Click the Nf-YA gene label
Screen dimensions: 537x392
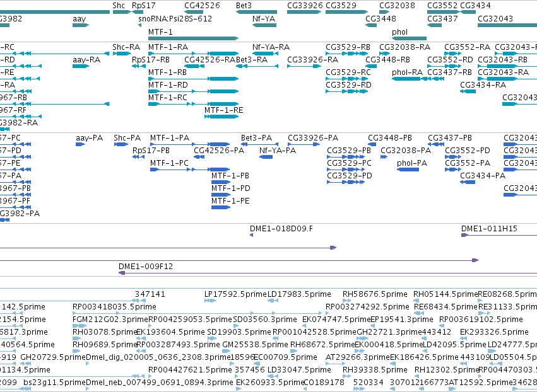pos(264,19)
